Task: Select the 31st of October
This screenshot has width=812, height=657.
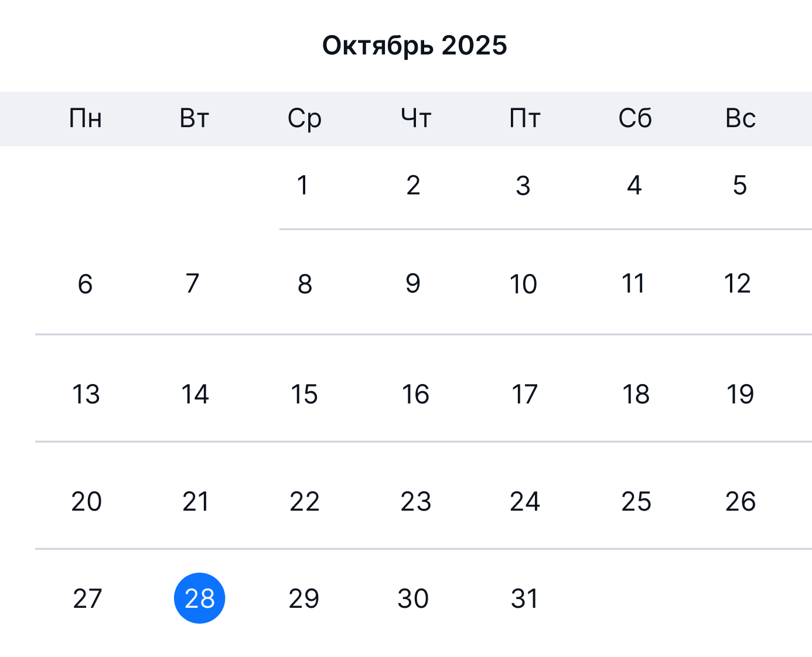Action: click(x=524, y=598)
